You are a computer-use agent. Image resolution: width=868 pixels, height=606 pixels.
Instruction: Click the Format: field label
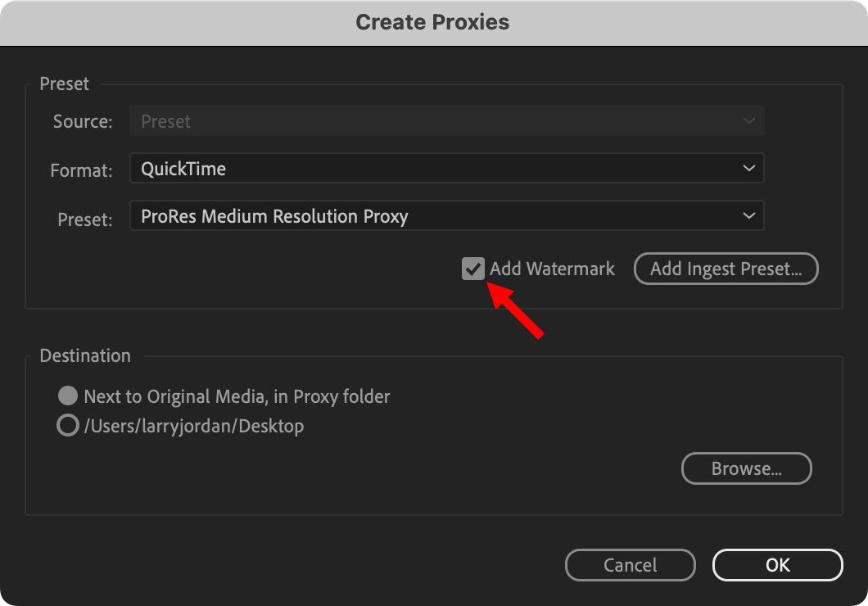coord(81,170)
